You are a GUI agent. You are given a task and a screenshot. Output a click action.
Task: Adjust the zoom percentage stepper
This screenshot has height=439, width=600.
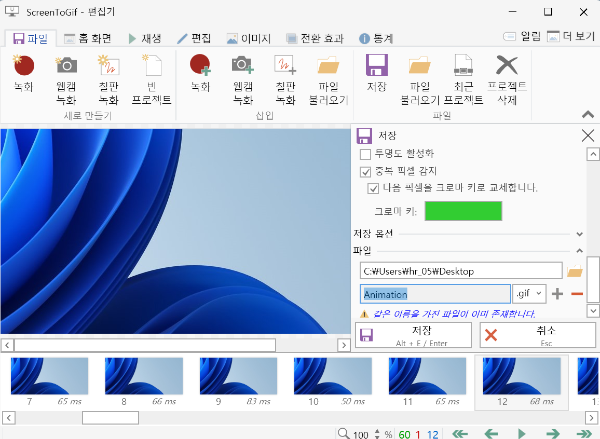point(377,434)
